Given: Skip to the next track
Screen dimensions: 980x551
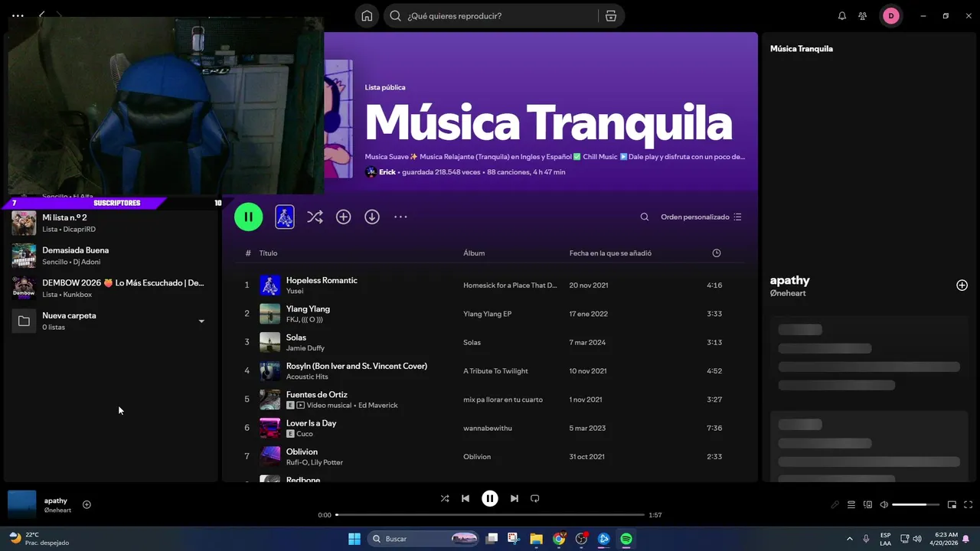Looking at the screenshot, I should 514,498.
